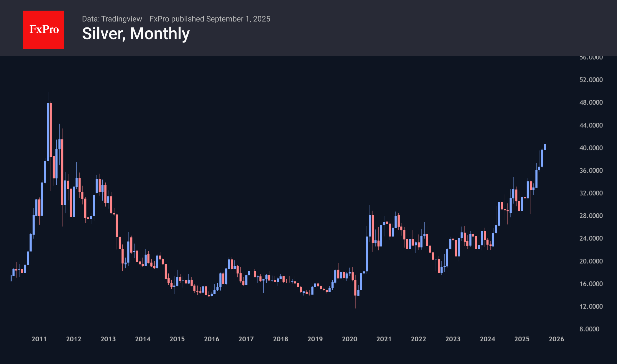Click the tallest 2011 peak candlestick
This screenshot has height=364, width=617.
[48, 130]
